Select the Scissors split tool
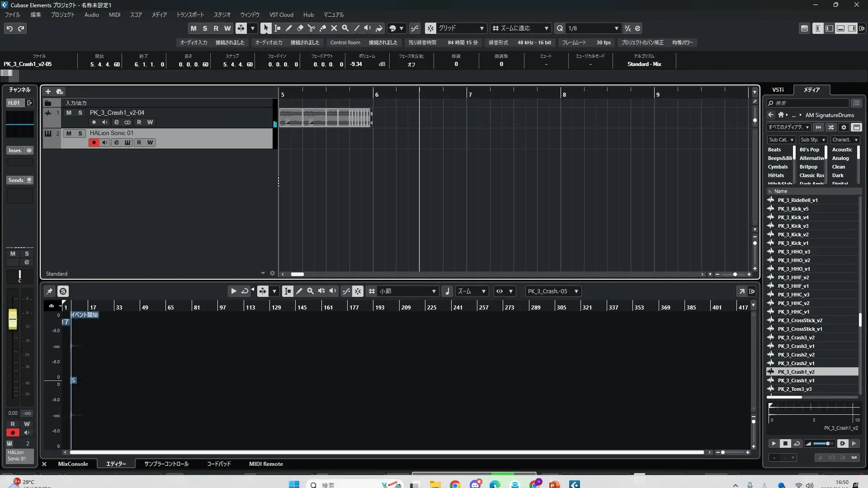 (311, 28)
